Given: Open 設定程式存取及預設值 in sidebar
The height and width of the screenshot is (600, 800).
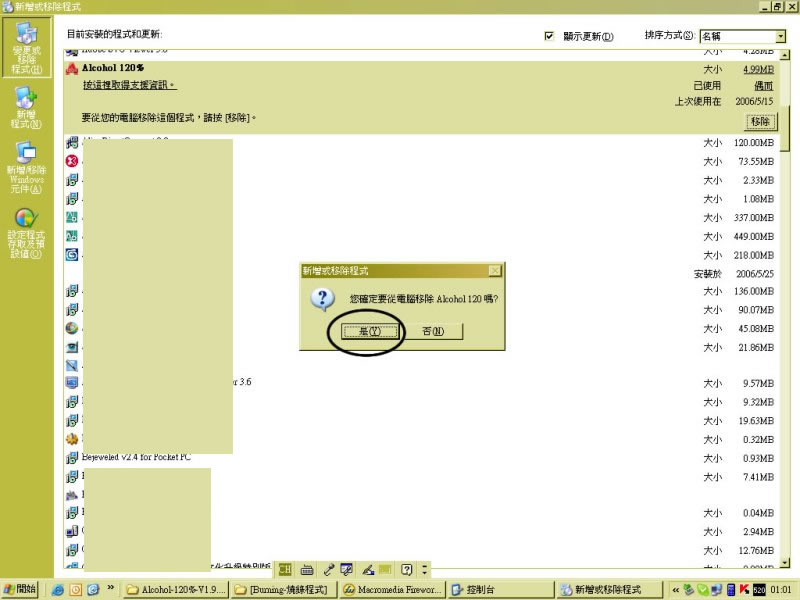Looking at the screenshot, I should pyautogui.click(x=26, y=233).
